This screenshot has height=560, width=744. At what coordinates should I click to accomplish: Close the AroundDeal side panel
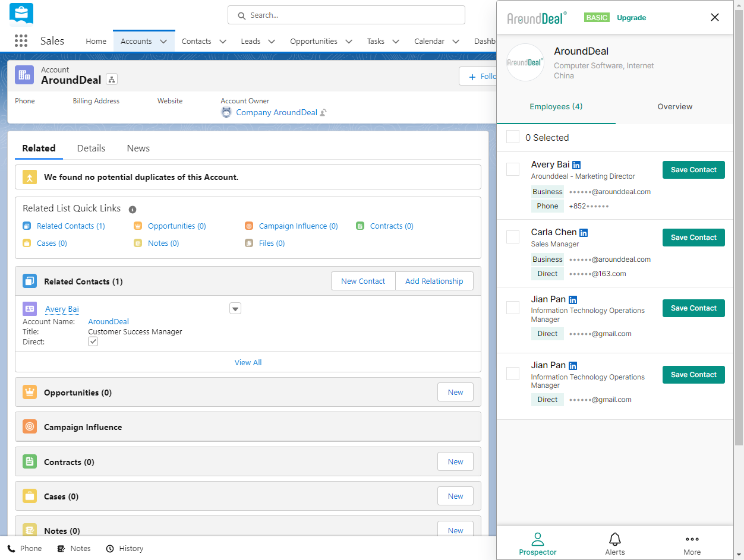coord(715,17)
